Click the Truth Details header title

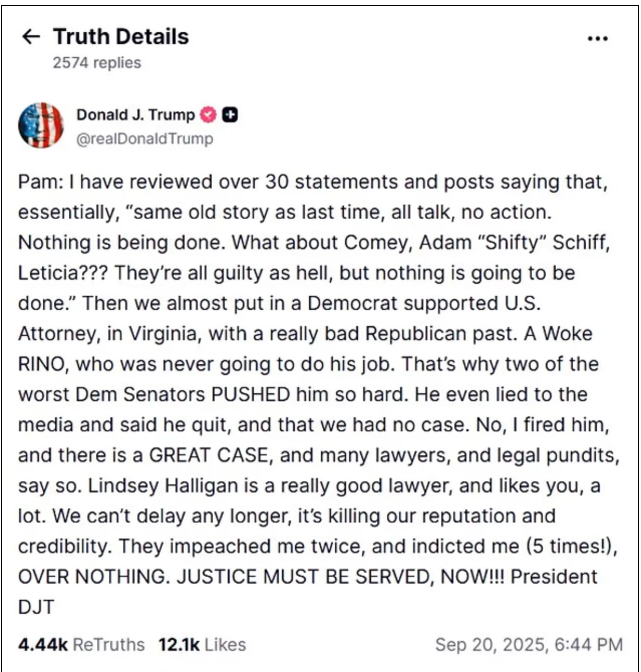pos(121,37)
